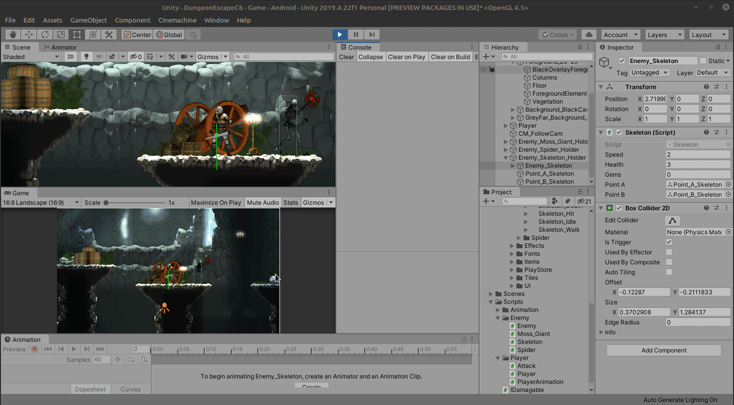The image size is (734, 405).
Task: Toggle grid snapping icon in toolbar
Action: point(193,35)
